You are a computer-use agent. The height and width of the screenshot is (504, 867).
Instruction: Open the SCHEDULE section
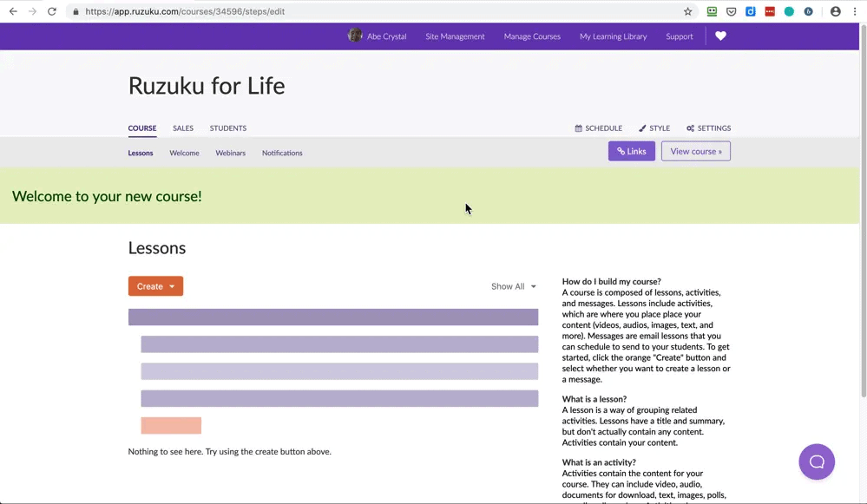pos(598,128)
